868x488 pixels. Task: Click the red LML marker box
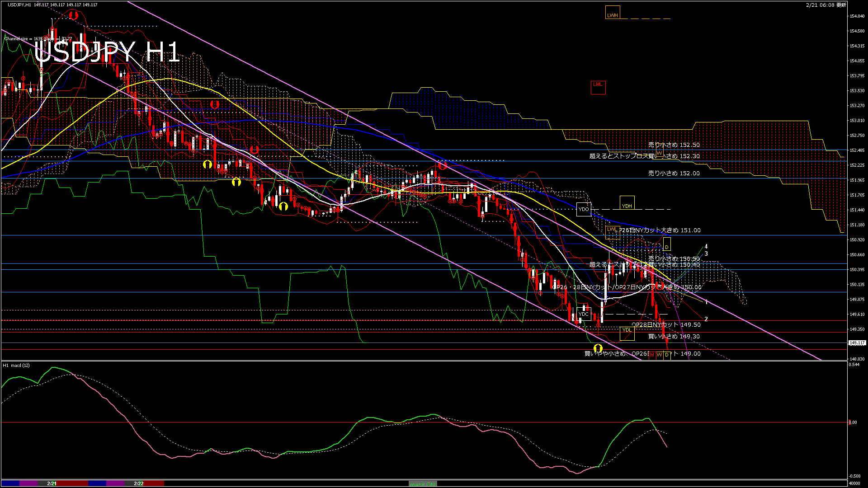(598, 87)
